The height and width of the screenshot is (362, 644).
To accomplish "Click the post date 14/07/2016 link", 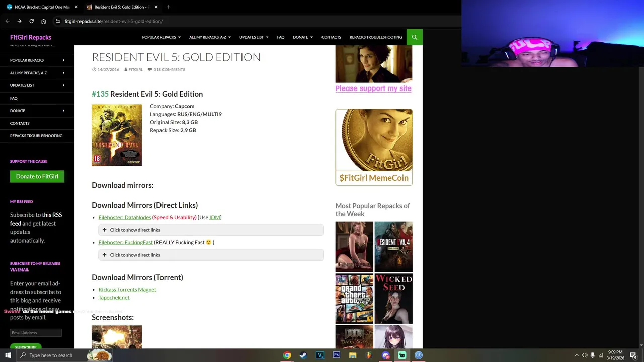I will tap(108, 69).
